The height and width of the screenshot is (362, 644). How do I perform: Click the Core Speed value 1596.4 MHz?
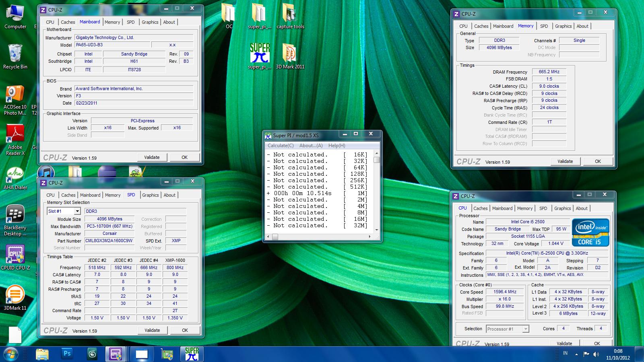505,292
